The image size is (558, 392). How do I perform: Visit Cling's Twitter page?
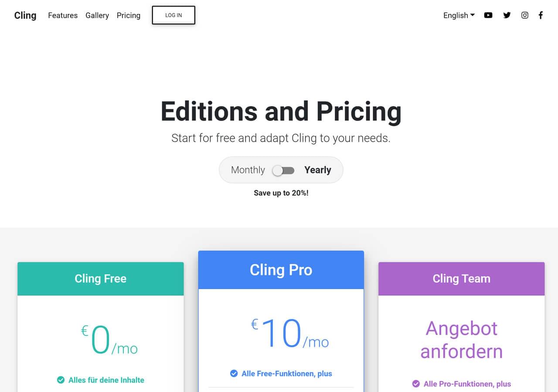(507, 15)
